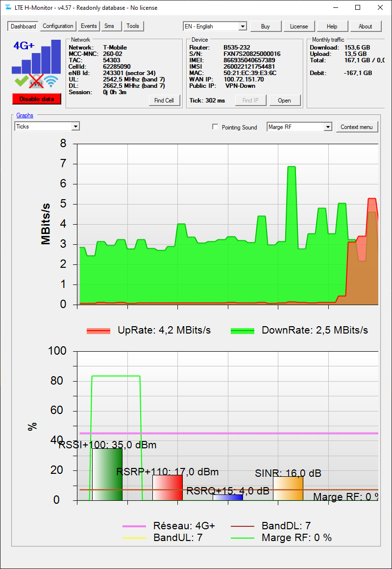
Task: Click the TAC value 54303
Action: click(x=112, y=60)
